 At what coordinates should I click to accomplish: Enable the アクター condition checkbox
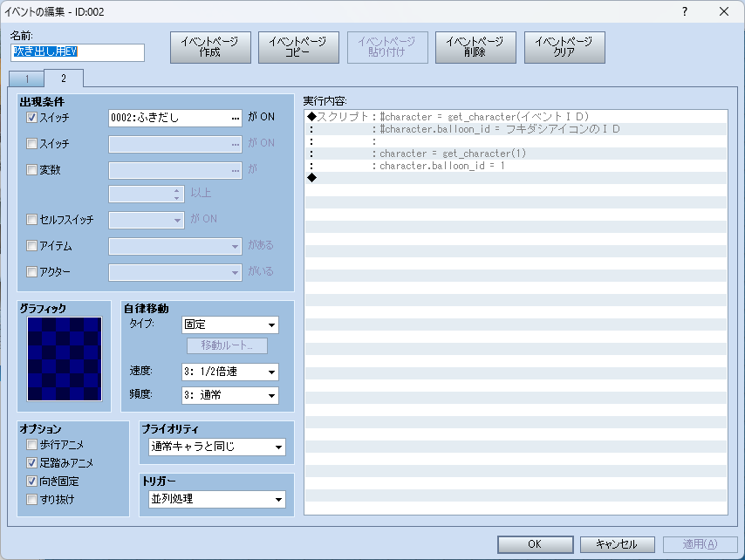[x=31, y=271]
